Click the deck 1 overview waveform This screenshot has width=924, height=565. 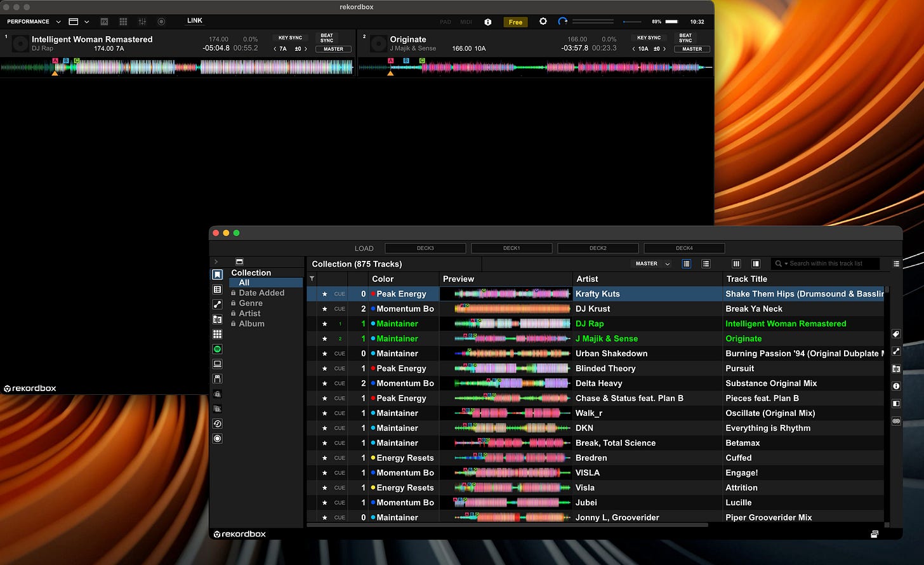point(177,67)
